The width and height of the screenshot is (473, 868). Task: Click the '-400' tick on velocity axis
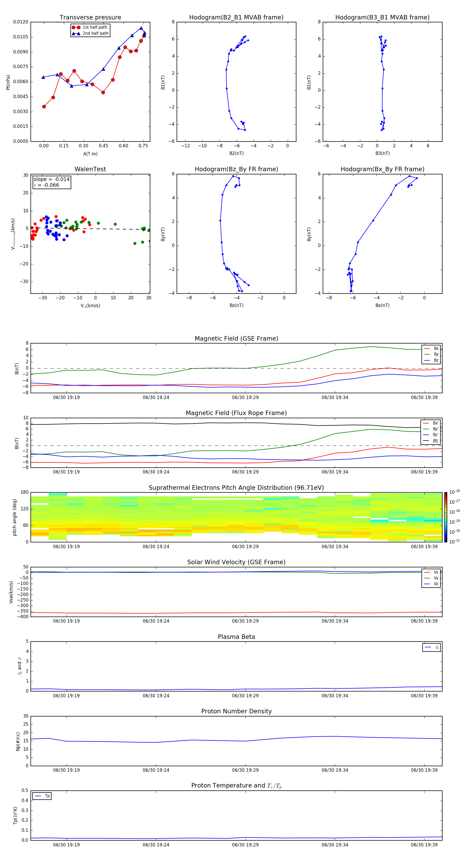pyautogui.click(x=23, y=617)
